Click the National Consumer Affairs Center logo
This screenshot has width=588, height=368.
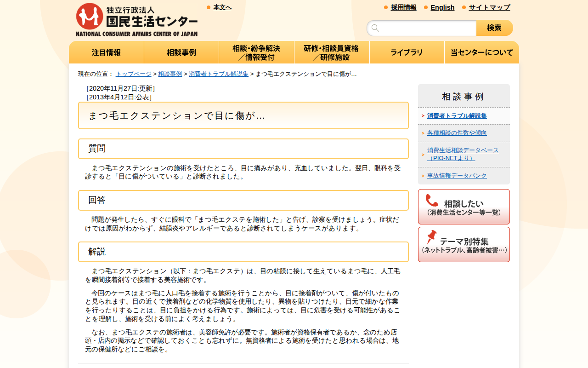coord(136,19)
